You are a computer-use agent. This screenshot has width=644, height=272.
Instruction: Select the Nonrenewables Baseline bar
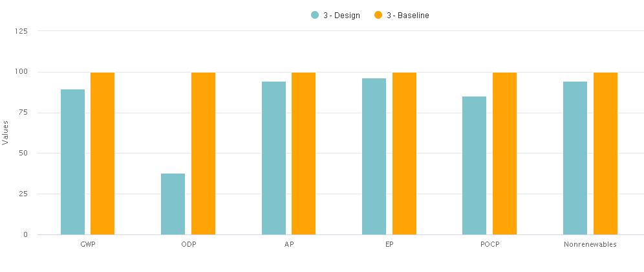(x=605, y=153)
